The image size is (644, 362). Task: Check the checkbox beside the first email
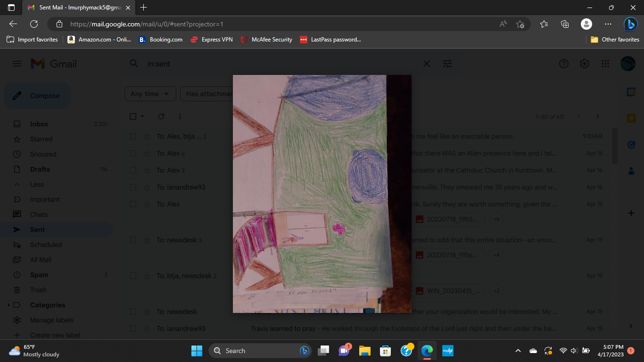pyautogui.click(x=132, y=136)
